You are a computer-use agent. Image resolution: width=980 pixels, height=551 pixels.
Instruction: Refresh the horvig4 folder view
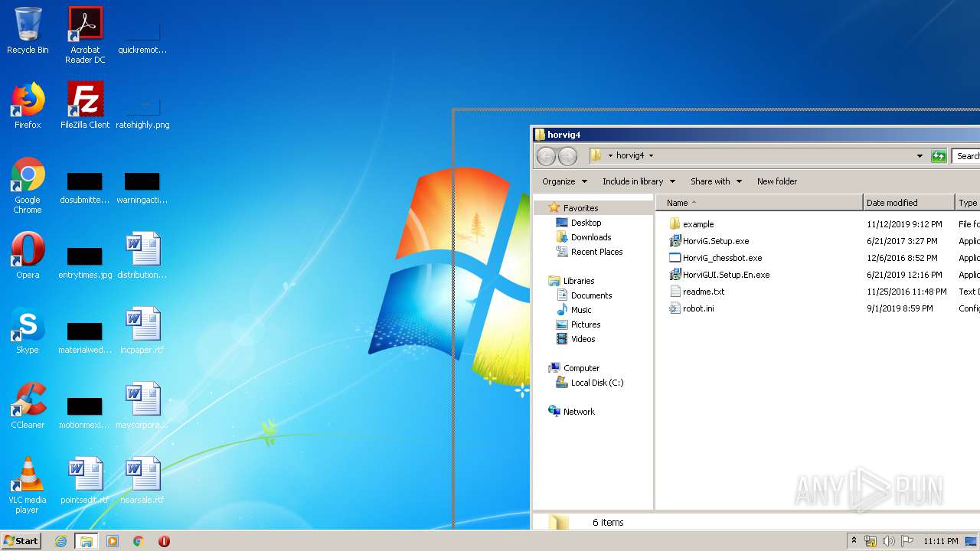point(939,156)
